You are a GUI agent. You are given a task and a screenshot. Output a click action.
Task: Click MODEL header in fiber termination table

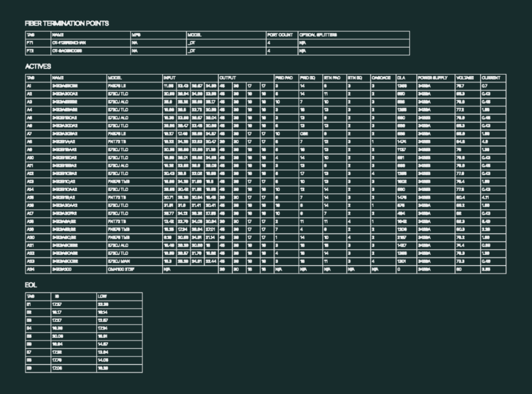(195, 35)
